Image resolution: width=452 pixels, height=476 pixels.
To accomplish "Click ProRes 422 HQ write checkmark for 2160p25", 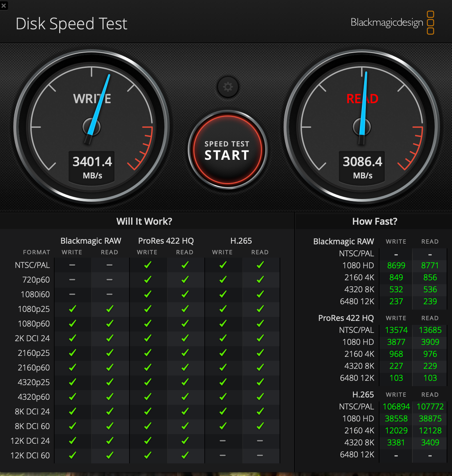I will point(147,353).
